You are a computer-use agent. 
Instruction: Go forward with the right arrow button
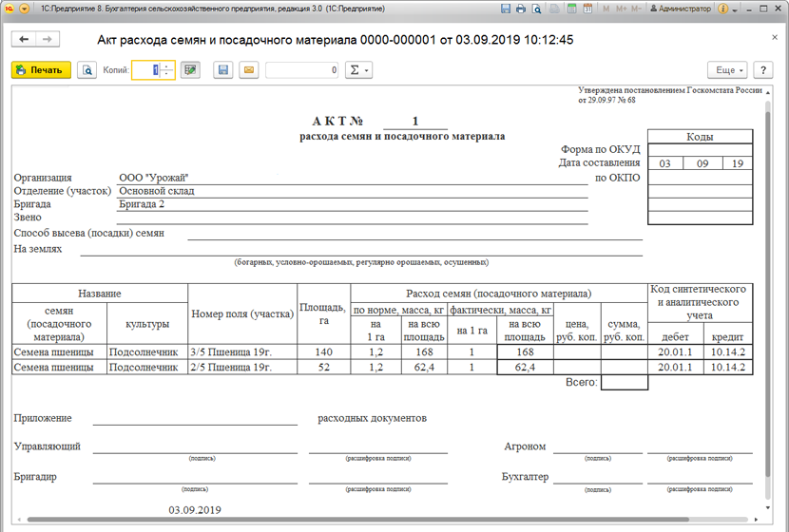point(48,39)
